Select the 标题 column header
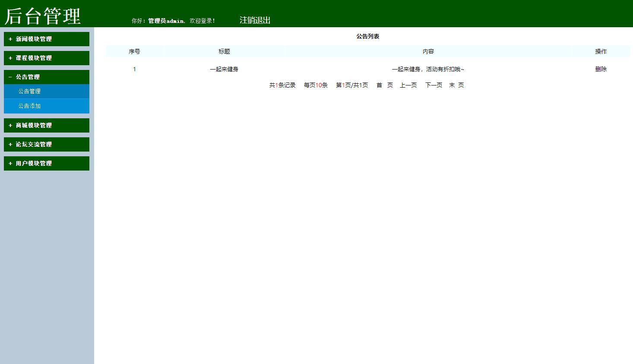 click(223, 51)
